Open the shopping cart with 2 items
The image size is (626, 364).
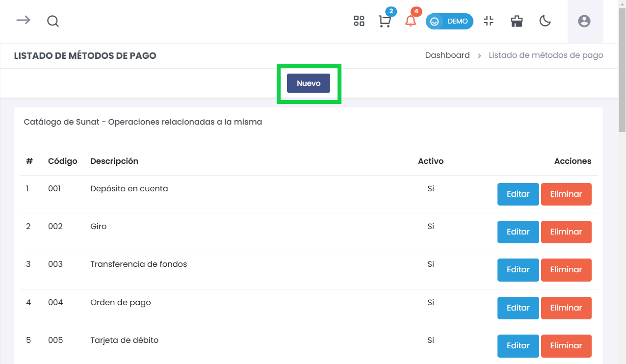click(385, 22)
